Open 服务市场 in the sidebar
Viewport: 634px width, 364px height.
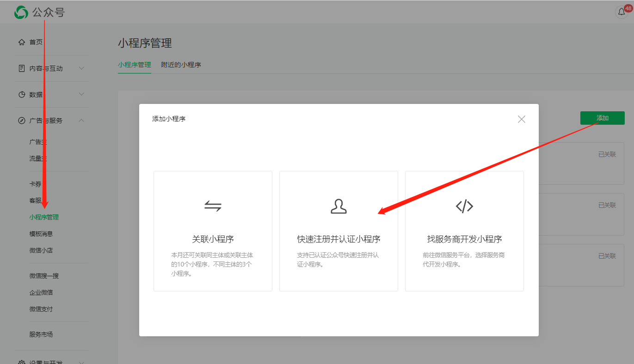41,334
